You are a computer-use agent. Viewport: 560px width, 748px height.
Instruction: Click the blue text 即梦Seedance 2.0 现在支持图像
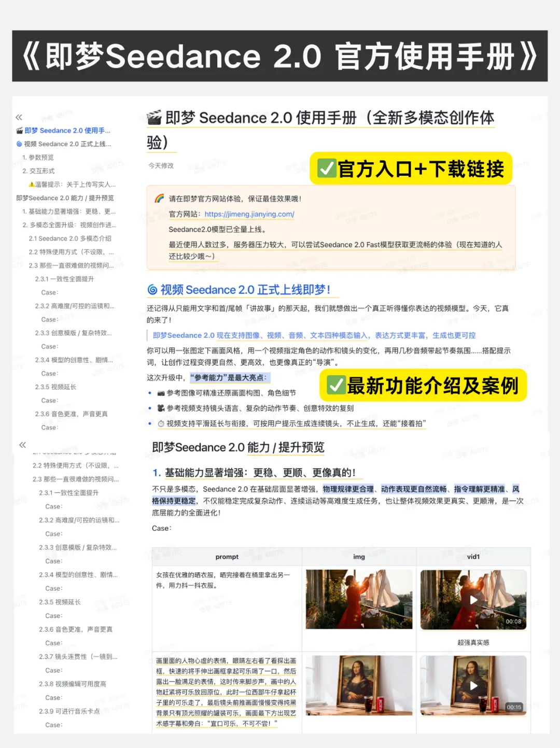[x=314, y=335]
